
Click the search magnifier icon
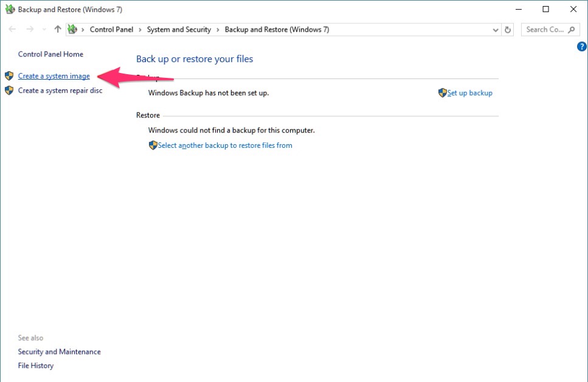click(572, 30)
